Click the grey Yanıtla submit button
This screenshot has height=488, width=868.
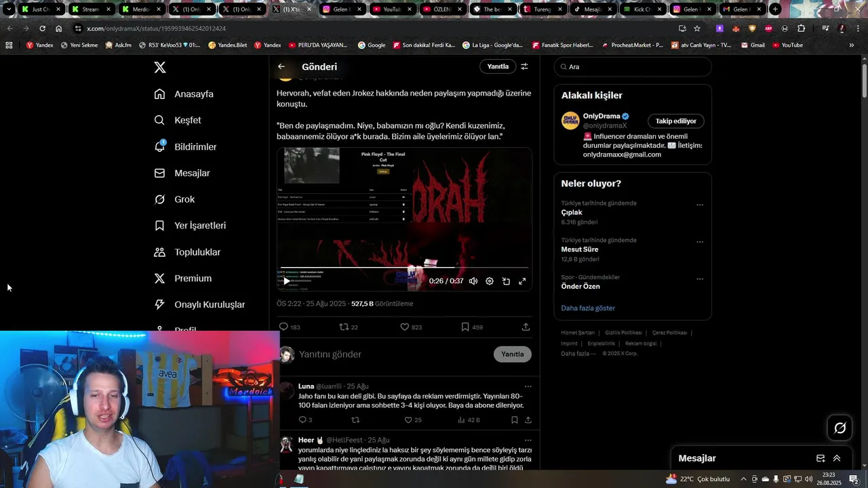(513, 354)
